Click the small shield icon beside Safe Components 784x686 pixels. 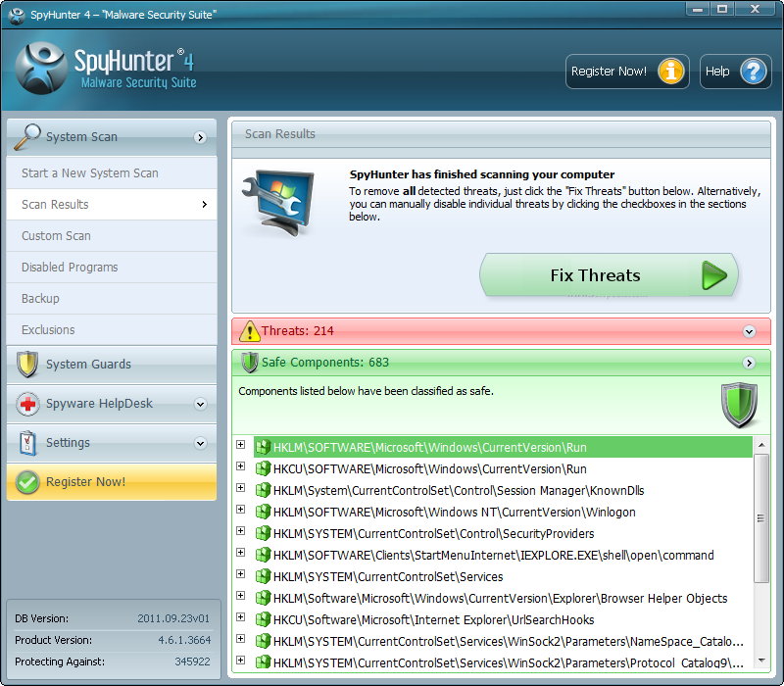coord(250,363)
